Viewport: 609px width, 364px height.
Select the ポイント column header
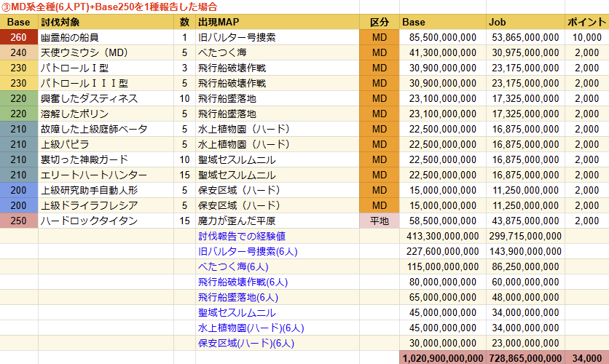click(587, 22)
